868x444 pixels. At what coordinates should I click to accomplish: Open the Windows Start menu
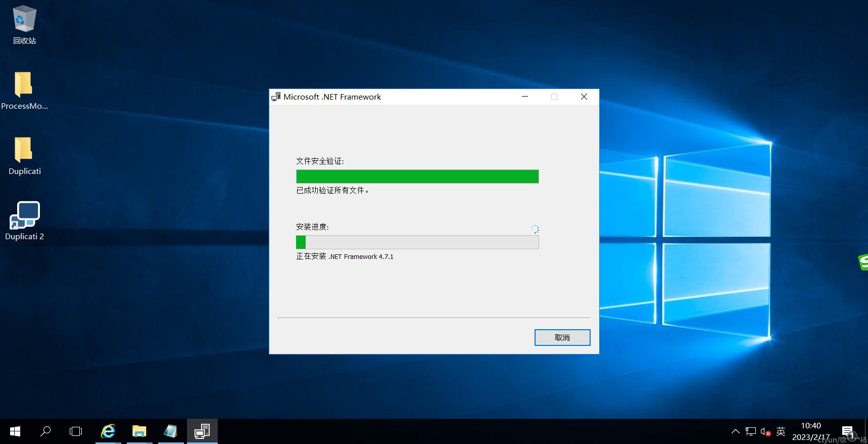click(x=15, y=431)
